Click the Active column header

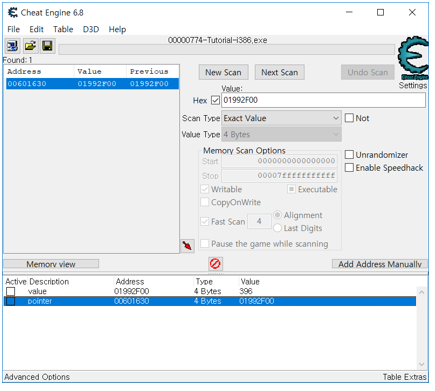click(16, 282)
